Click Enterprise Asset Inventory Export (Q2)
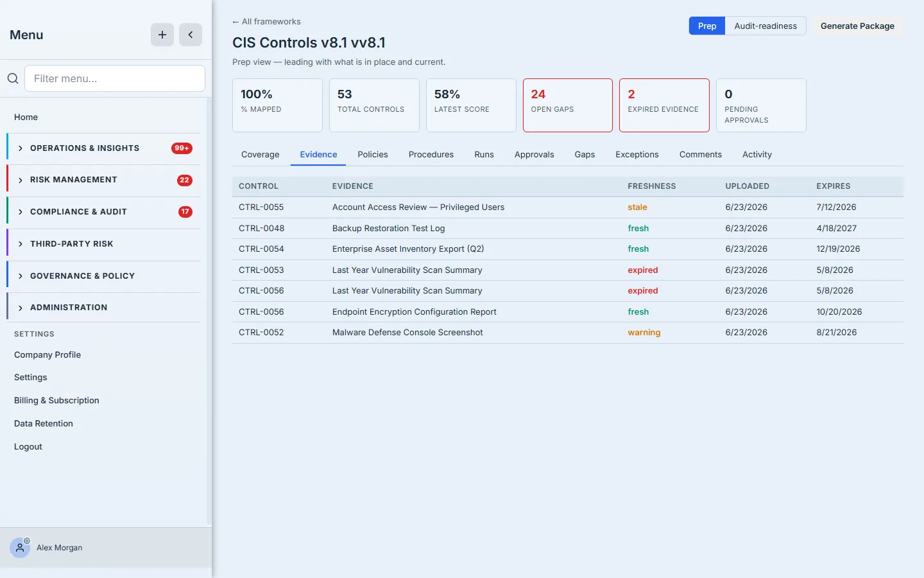The height and width of the screenshot is (578, 924). point(408,249)
